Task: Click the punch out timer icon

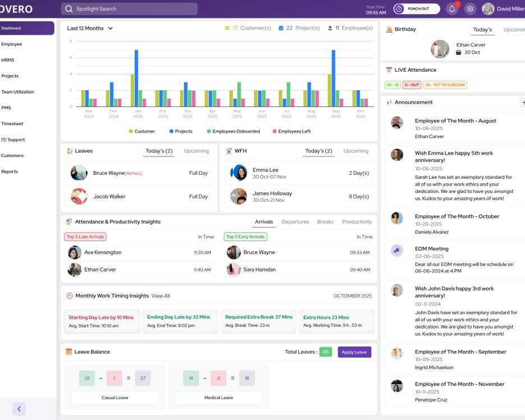Action: tap(399, 9)
